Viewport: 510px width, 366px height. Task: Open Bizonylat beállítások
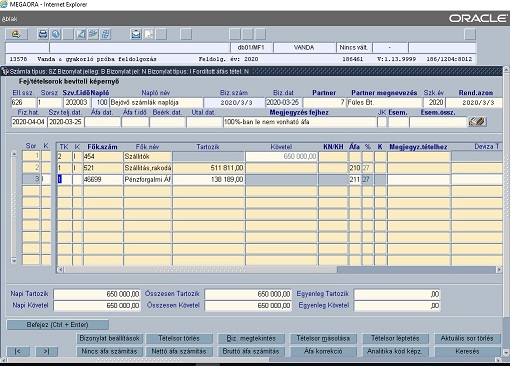[110, 338]
